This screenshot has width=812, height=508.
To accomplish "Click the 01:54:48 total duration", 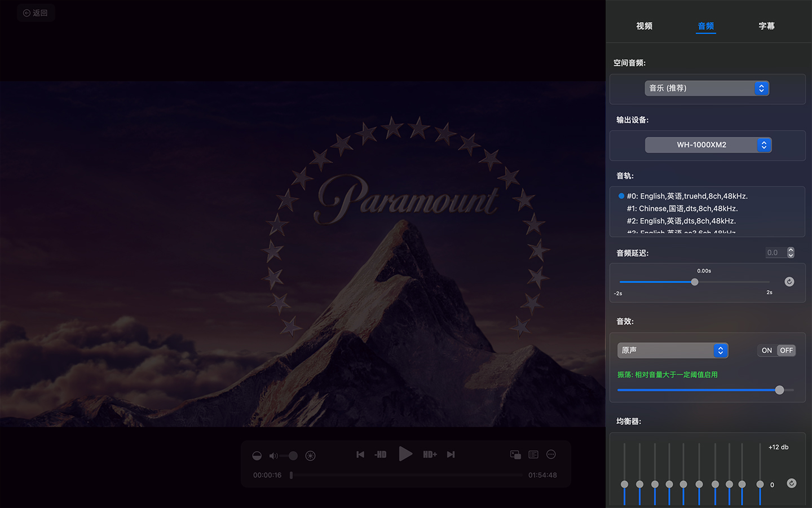I will pyautogui.click(x=542, y=475).
